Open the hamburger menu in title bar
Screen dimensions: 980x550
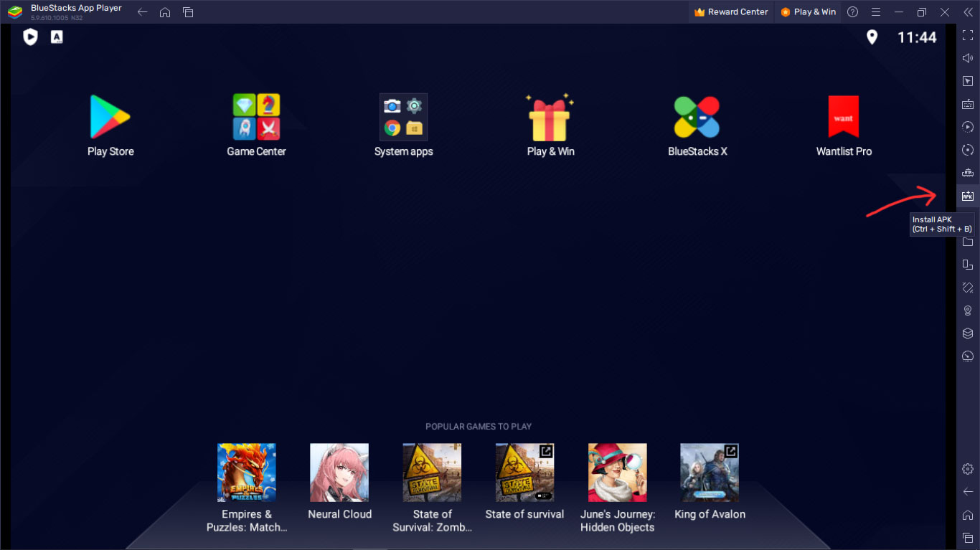click(875, 12)
